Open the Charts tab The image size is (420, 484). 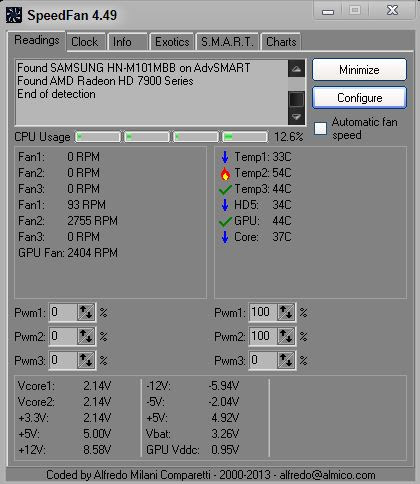281,42
